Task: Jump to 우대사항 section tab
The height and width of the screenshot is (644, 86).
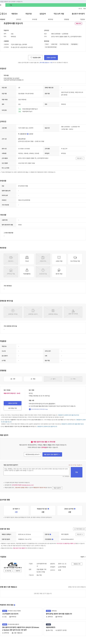Action: coord(35,19)
